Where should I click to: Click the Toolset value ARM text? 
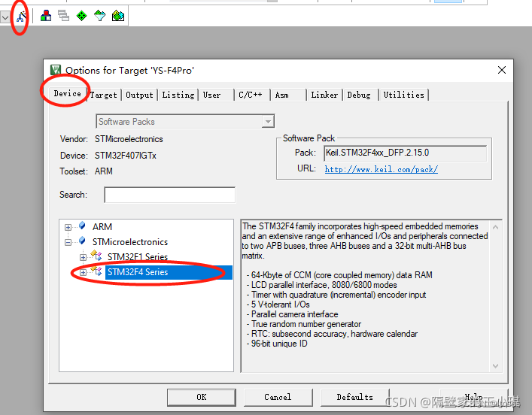point(104,171)
